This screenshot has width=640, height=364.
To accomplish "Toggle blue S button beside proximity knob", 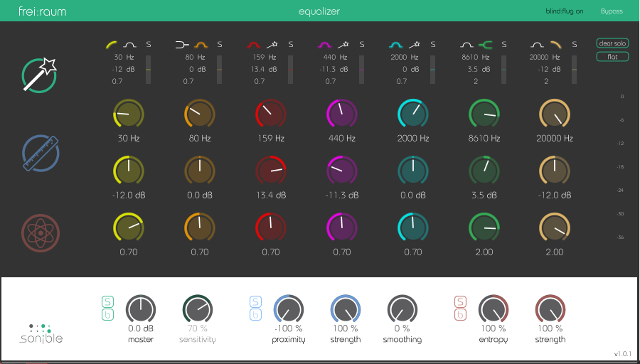I will click(x=255, y=302).
